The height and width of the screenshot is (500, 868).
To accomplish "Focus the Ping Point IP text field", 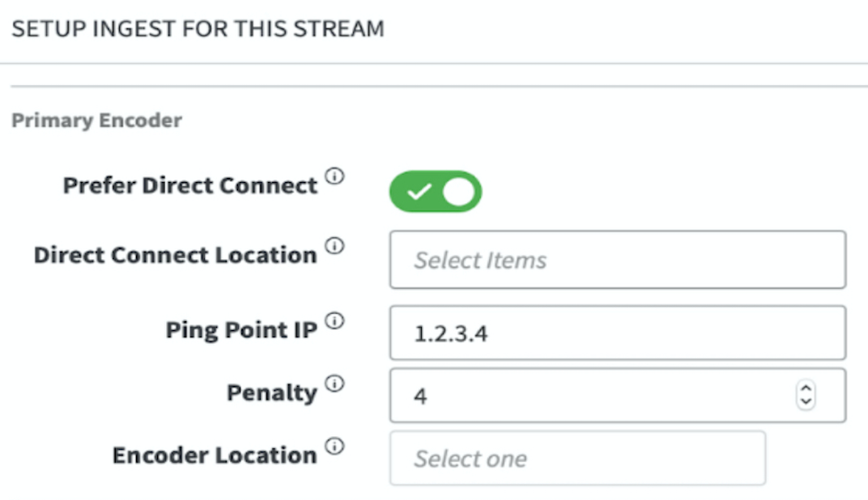I will point(617,333).
